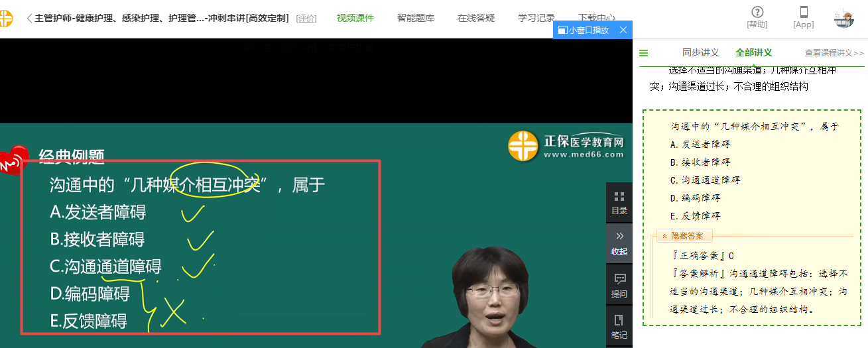The width and height of the screenshot is (868, 348).
Task: Click the back arrow beside course title
Action: coord(29,18)
